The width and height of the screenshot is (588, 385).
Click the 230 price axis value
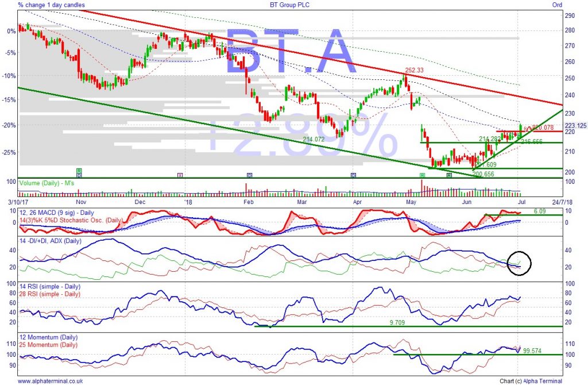click(570, 113)
